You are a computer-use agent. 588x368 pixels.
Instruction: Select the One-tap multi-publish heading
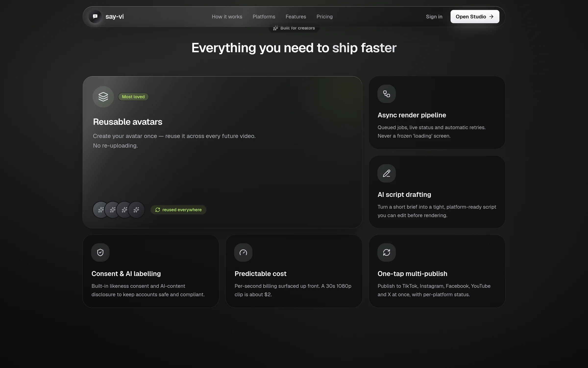pos(412,274)
